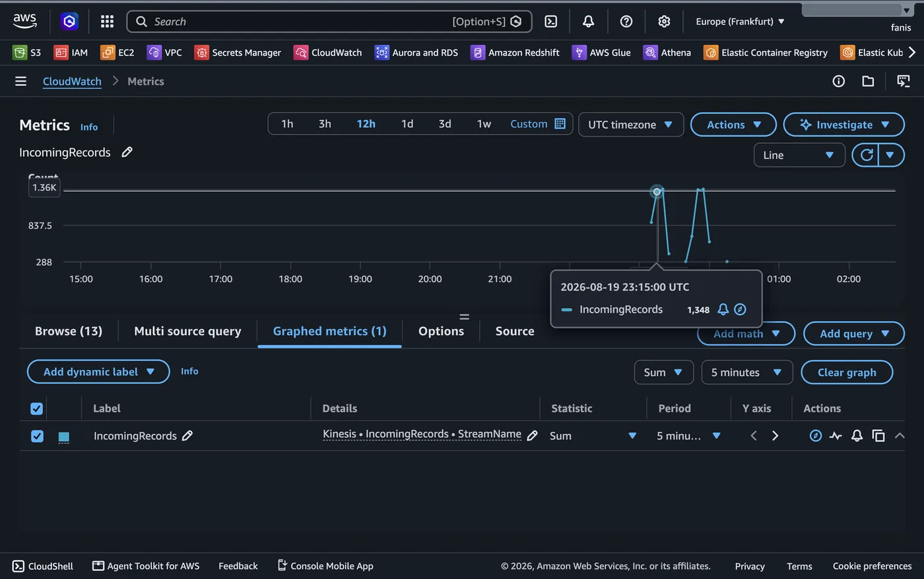Open the Athena favorite shortcut
Image resolution: width=924 pixels, height=579 pixels.
click(x=667, y=53)
